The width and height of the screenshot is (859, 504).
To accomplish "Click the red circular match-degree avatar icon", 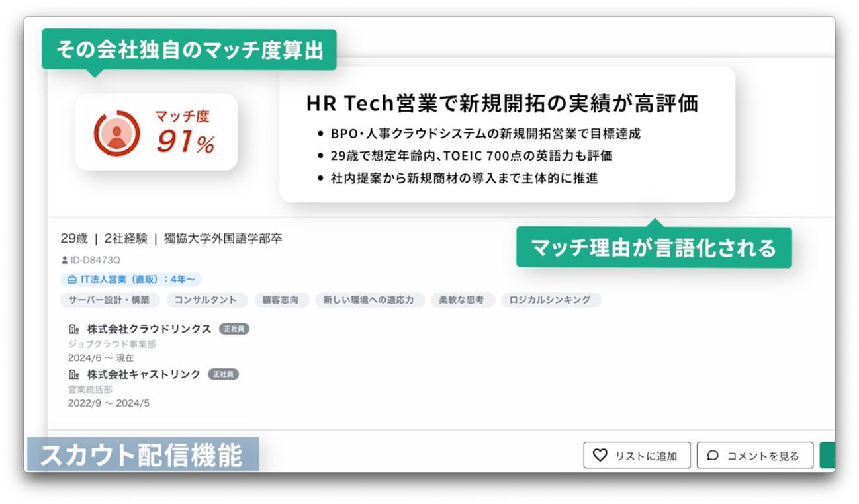I will [x=116, y=134].
